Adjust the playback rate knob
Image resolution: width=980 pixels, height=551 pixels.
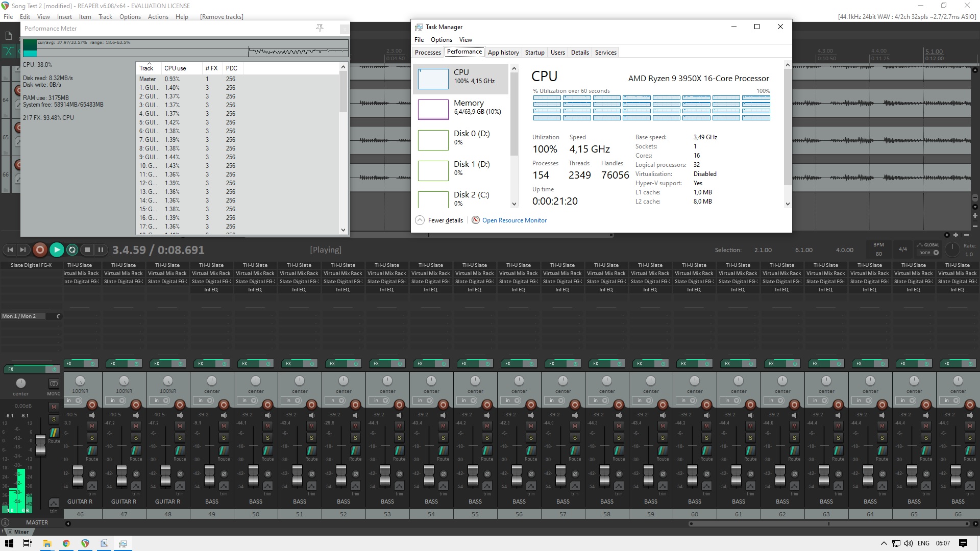click(x=952, y=249)
